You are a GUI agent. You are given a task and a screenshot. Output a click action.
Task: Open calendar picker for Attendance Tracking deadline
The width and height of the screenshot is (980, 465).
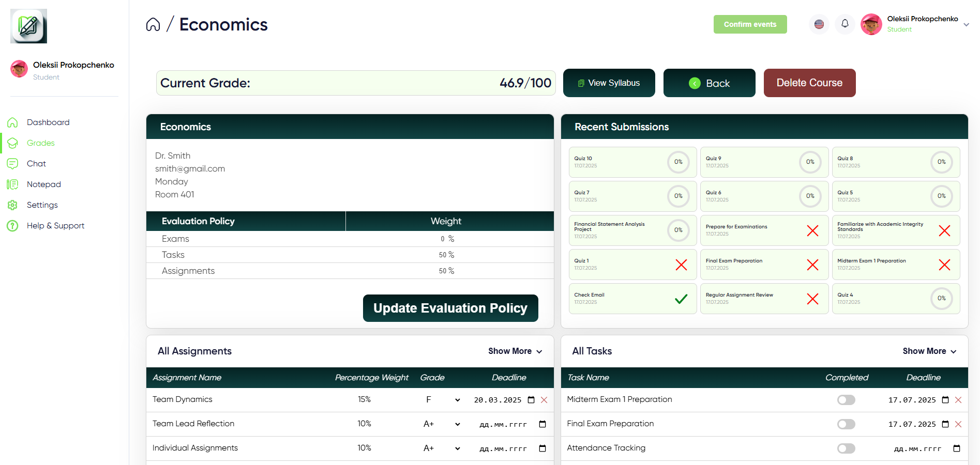(957, 448)
